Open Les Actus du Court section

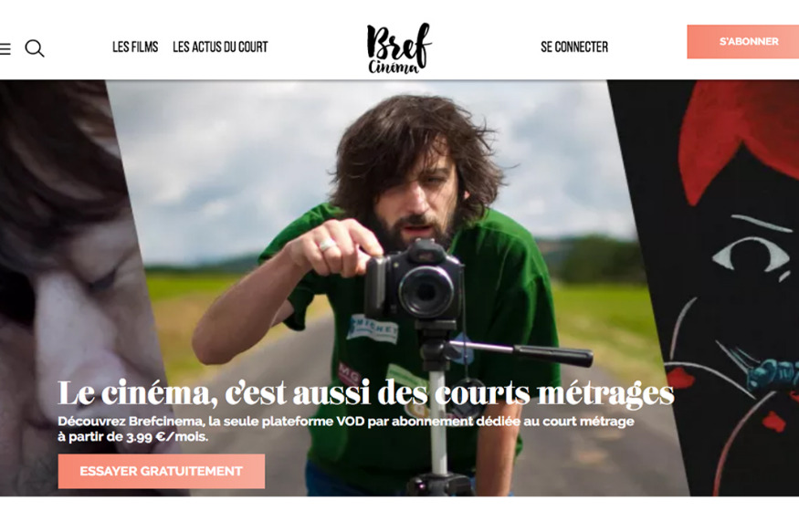coord(220,47)
